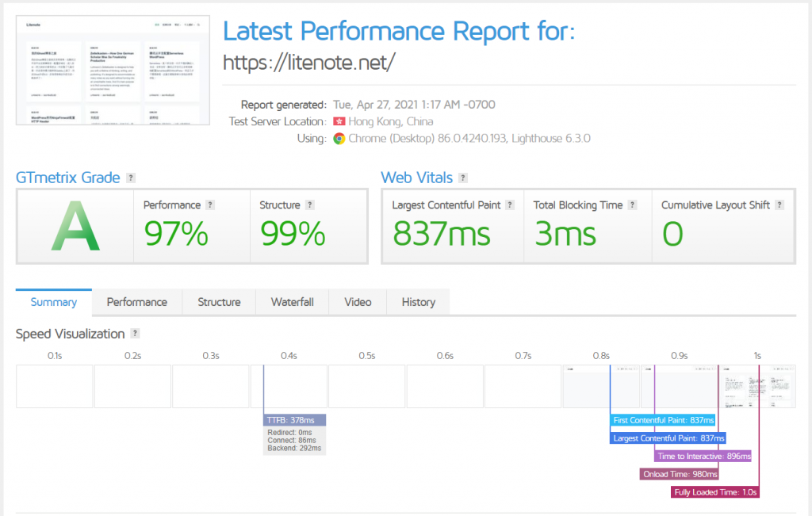Open help for Largest Contentful Paint

[x=511, y=204]
